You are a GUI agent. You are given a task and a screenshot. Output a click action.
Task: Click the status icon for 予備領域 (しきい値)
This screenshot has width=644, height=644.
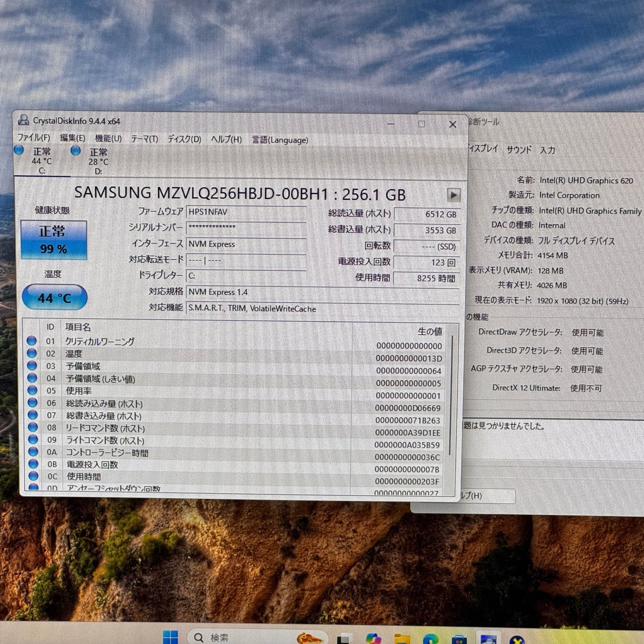32,378
